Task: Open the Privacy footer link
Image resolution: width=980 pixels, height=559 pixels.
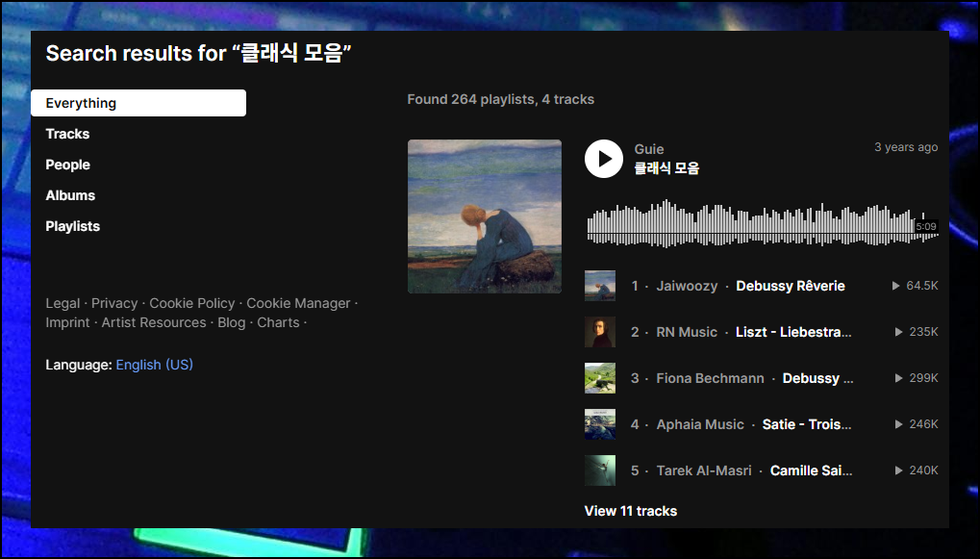Action: [114, 303]
